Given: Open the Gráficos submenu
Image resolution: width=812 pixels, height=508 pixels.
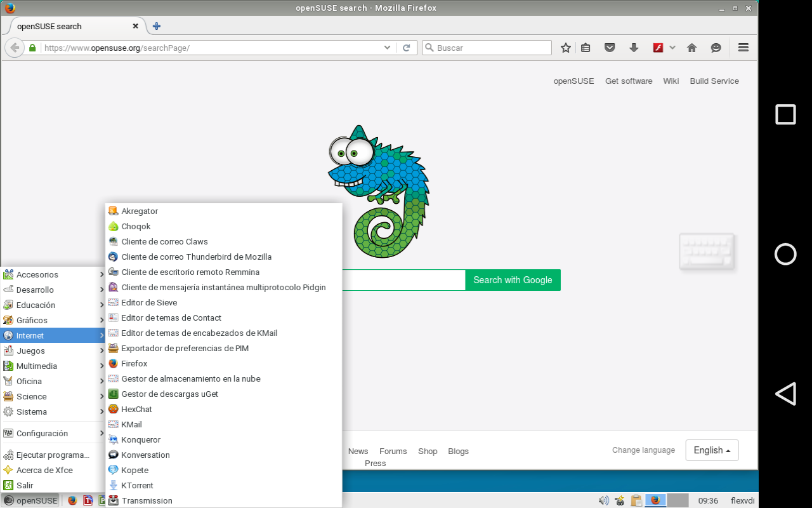Looking at the screenshot, I should click(x=53, y=320).
